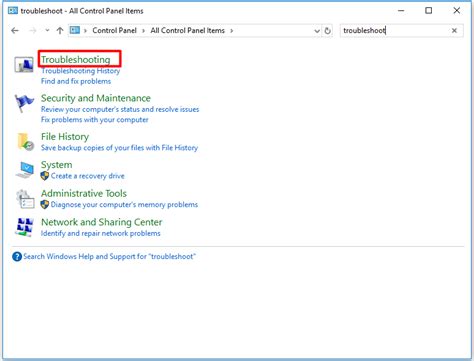Viewport: 474px width, 361px height.
Task: Open the Troubleshooting computer icon
Action: (24, 65)
